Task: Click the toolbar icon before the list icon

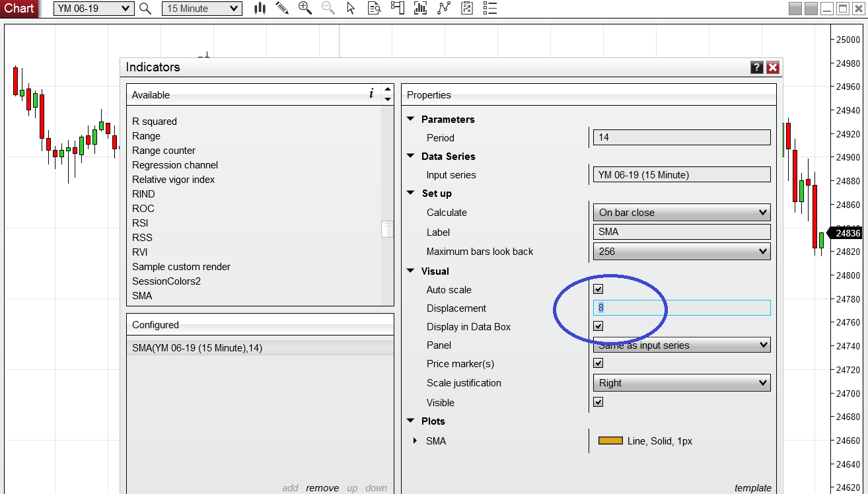Action: [x=466, y=9]
